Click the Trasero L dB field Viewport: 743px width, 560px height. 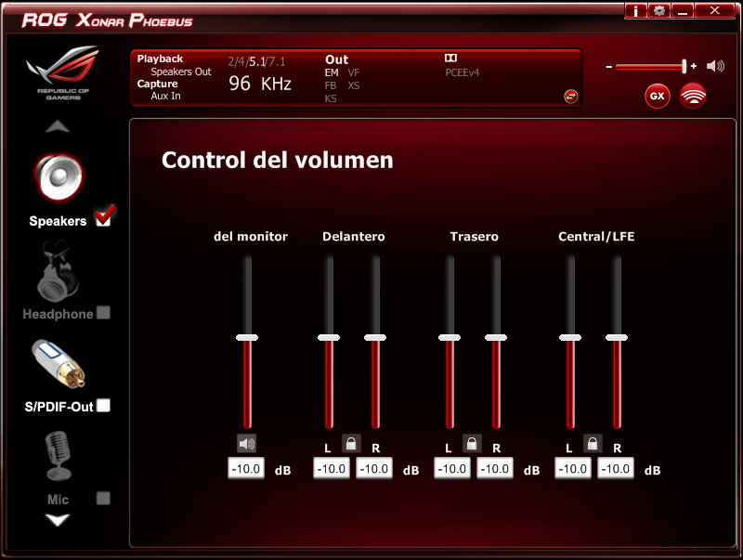click(x=452, y=469)
